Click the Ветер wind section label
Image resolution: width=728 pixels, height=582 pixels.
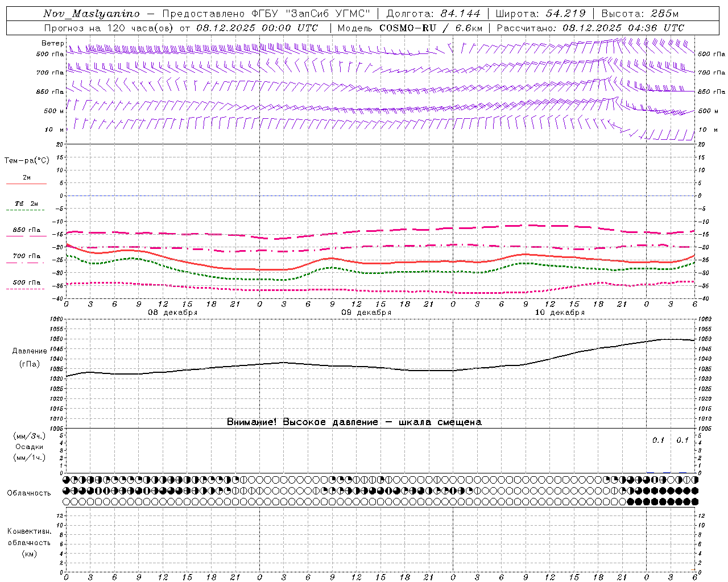click(x=52, y=43)
